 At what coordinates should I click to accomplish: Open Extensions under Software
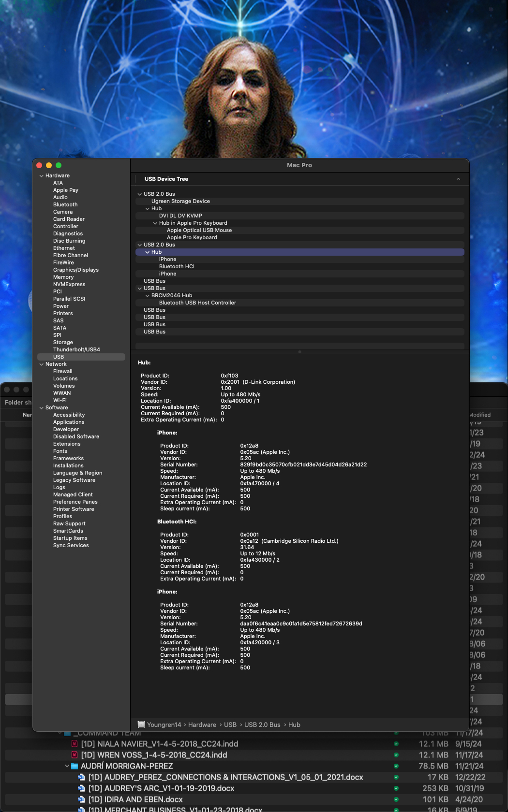(x=67, y=444)
